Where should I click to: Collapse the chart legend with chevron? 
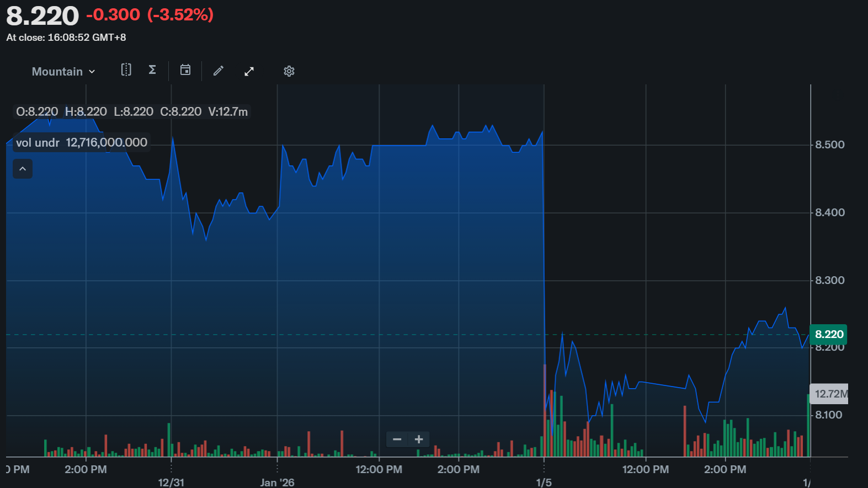[x=23, y=169]
